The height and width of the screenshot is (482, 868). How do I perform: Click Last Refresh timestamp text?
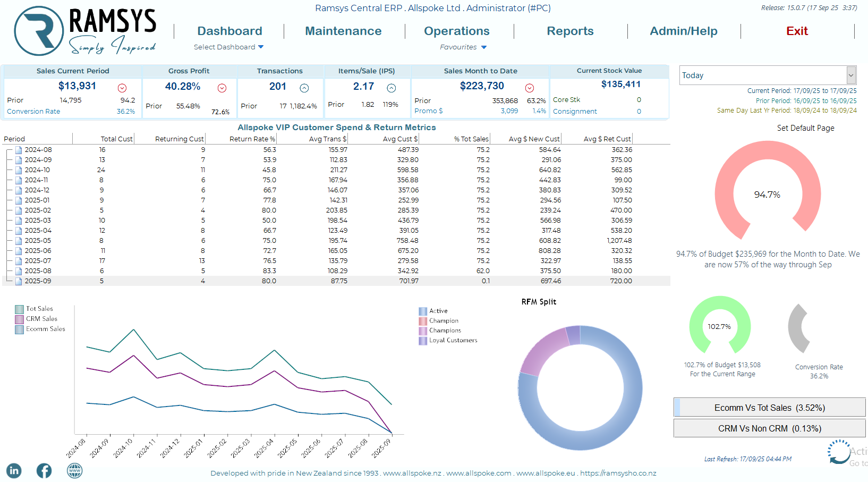point(748,459)
